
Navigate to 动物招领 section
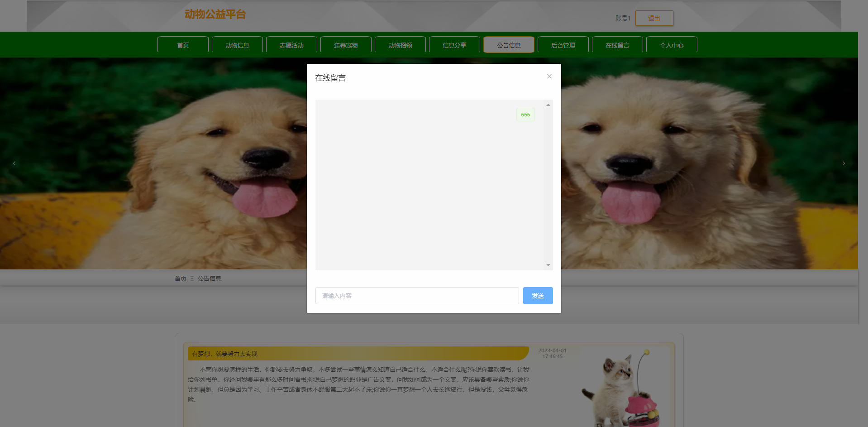click(400, 45)
